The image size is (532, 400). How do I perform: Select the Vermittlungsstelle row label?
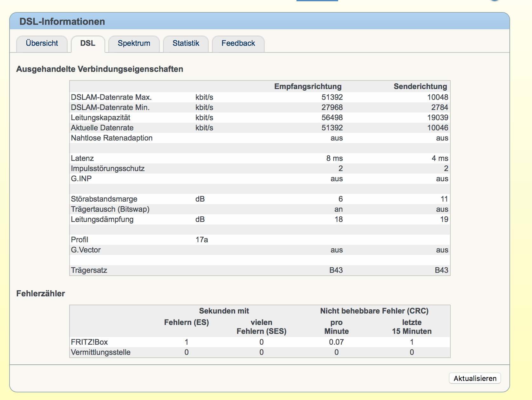click(101, 352)
